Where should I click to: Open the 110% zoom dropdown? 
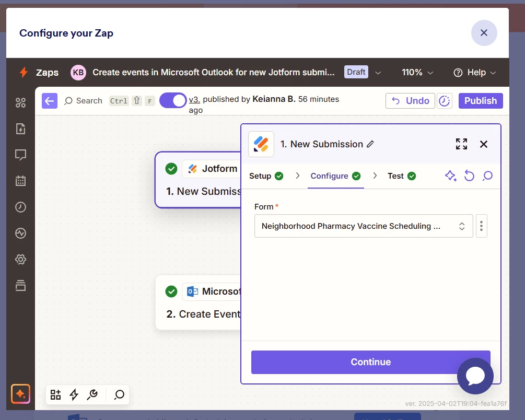(x=417, y=72)
